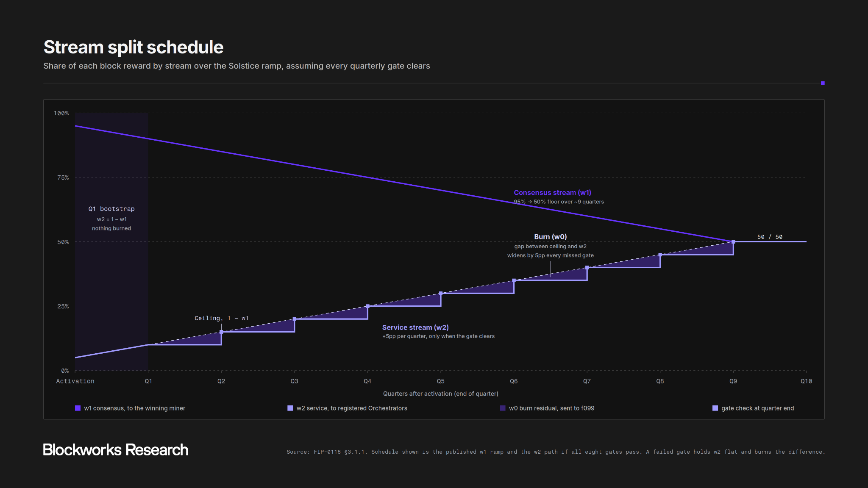
Task: Click the 'Stream split schedule' title
Action: click(134, 47)
